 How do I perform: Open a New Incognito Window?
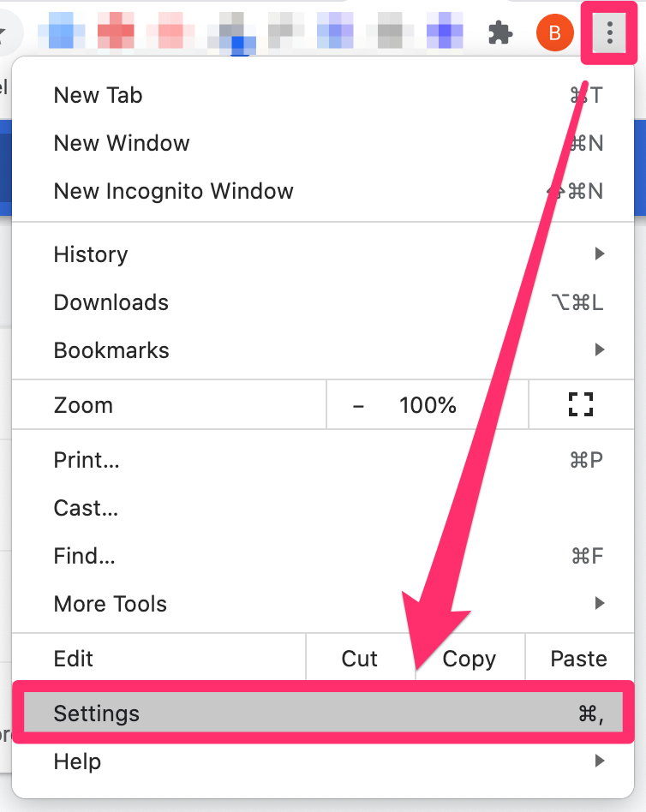point(173,191)
